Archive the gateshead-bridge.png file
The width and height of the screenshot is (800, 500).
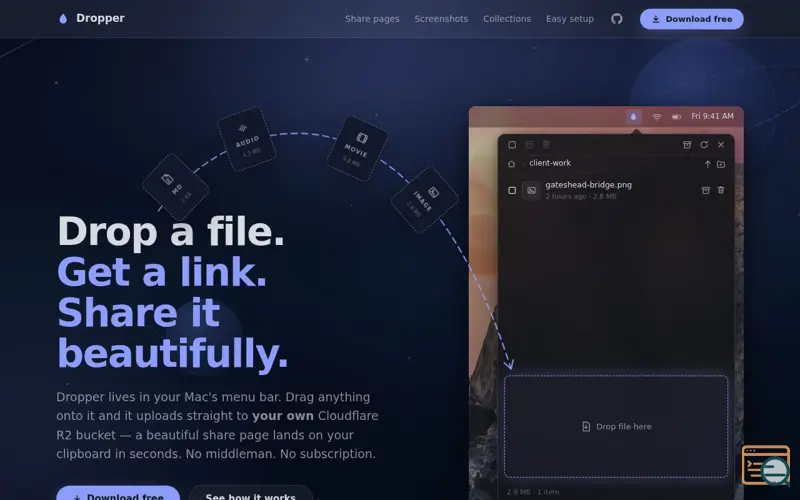click(x=706, y=190)
